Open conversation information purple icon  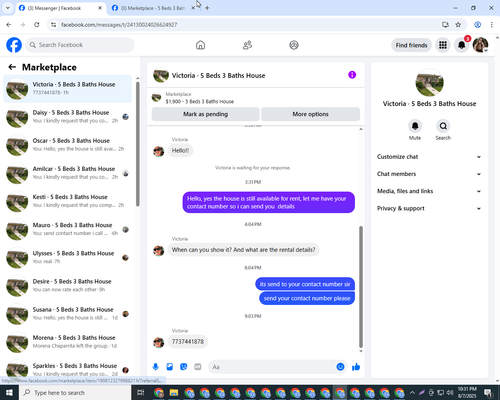[x=352, y=75]
